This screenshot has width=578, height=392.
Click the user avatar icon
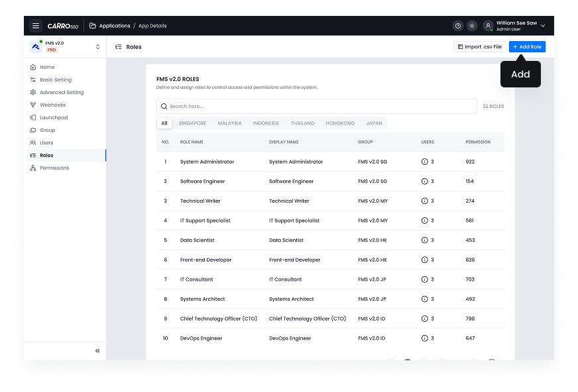[488, 26]
